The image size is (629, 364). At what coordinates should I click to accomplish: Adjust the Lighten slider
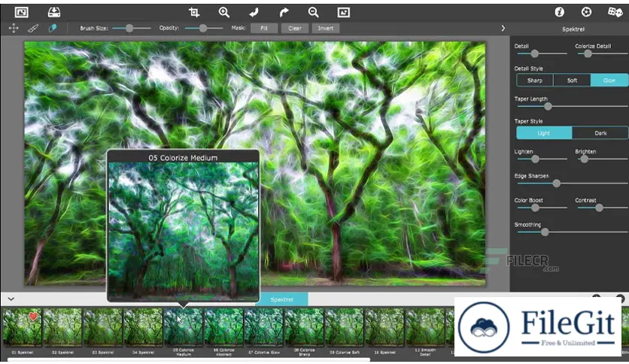542,159
